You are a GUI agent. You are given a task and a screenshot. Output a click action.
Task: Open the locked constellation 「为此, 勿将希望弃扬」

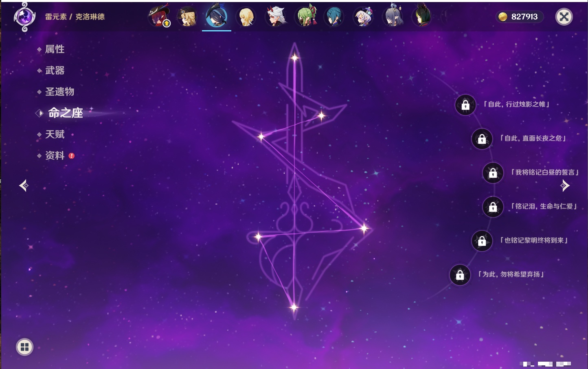click(460, 275)
